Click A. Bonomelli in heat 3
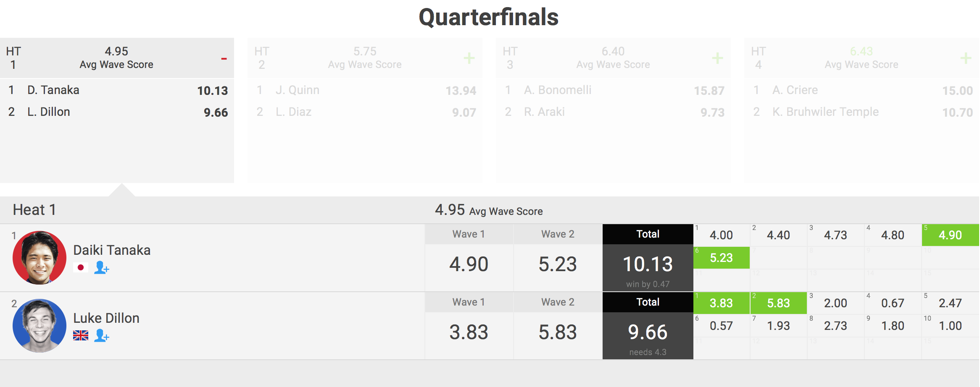This screenshot has width=980, height=387. 557,90
